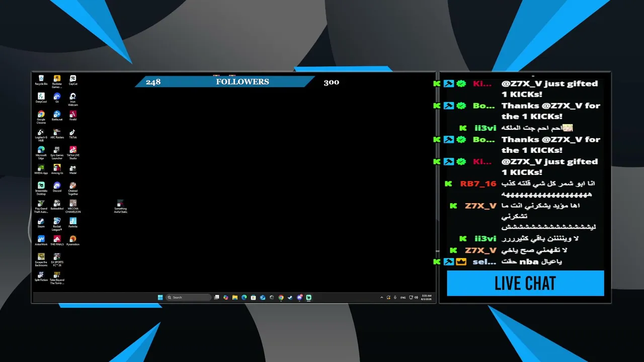Image resolution: width=644 pixels, height=362 pixels.
Task: Click the taskbar Search box
Action: pyautogui.click(x=188, y=298)
